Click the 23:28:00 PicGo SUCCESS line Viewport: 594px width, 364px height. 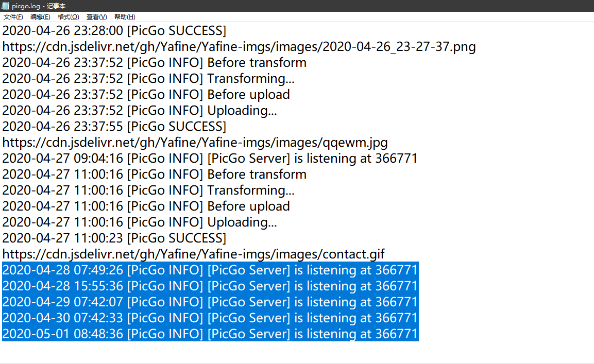[x=114, y=31]
